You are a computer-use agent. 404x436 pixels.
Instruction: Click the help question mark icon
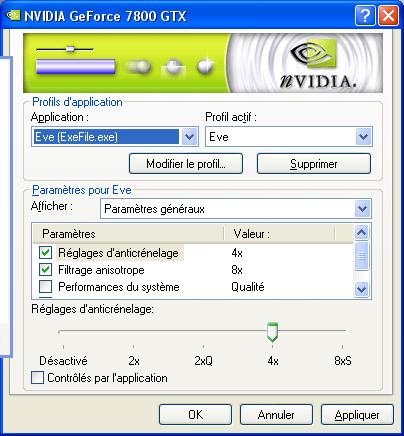coord(365,15)
